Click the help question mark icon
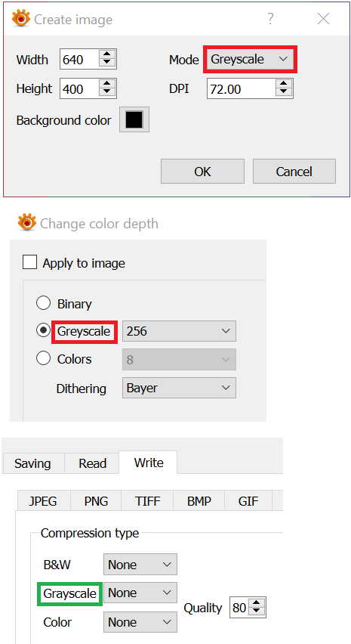 270,18
